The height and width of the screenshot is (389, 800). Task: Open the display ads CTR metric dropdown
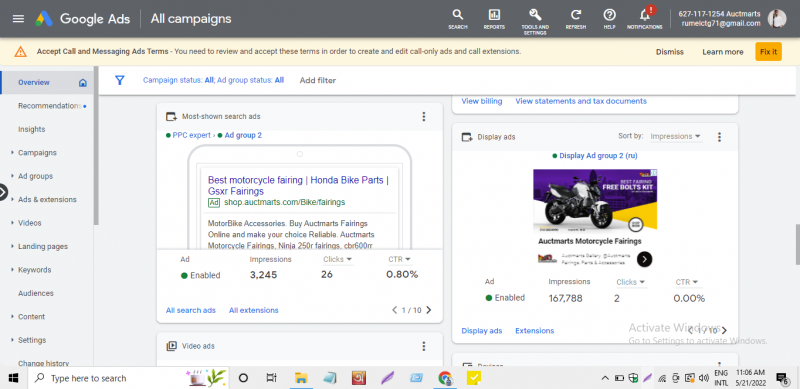point(687,282)
